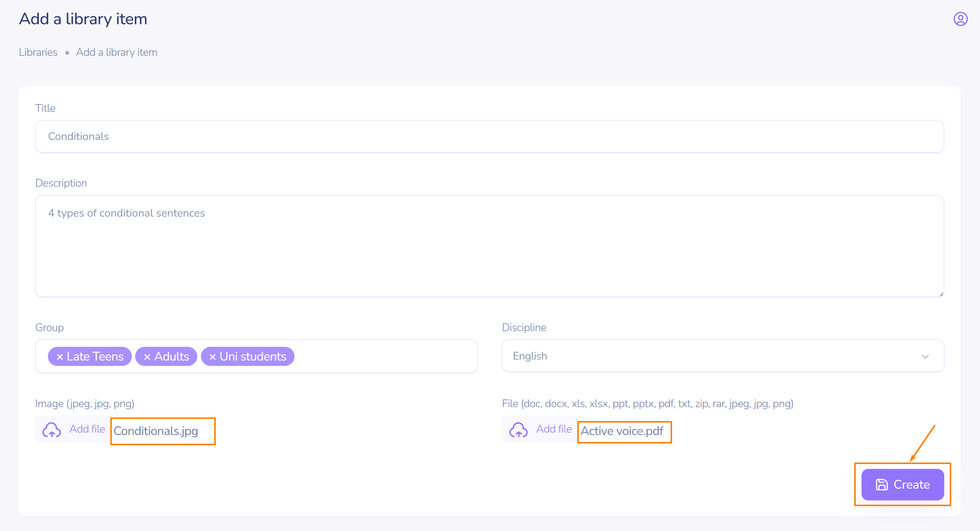Click Add a library item breadcrumb

click(x=116, y=52)
